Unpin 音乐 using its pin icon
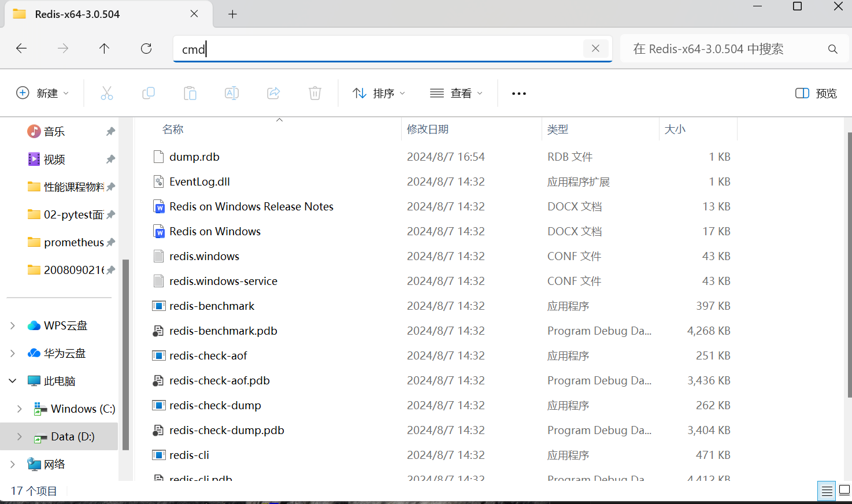 click(x=110, y=132)
